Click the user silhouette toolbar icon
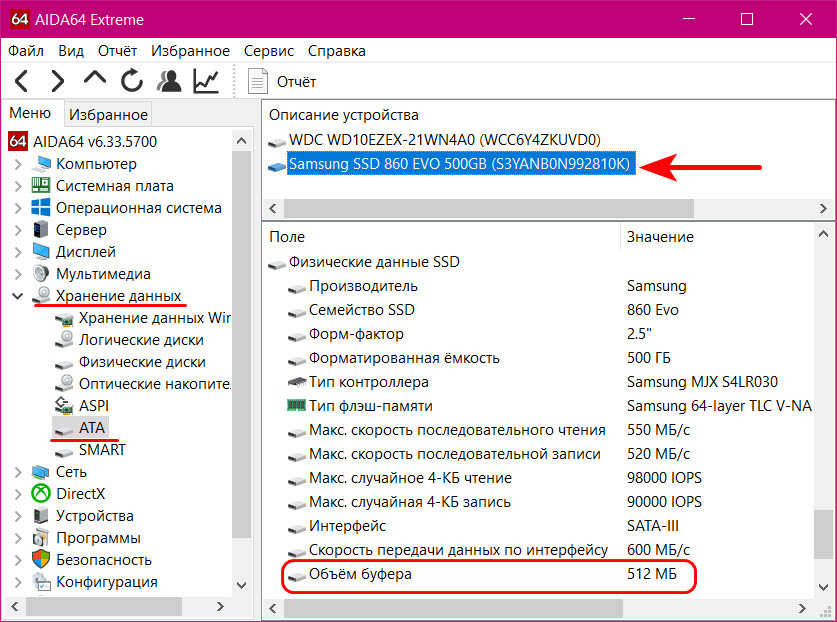 (169, 81)
